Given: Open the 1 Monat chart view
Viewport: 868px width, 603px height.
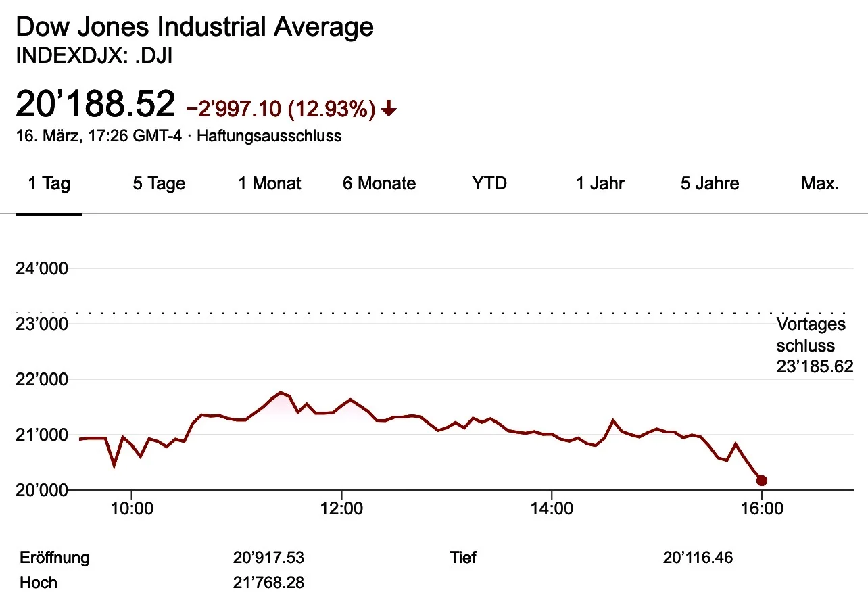Looking at the screenshot, I should click(x=269, y=183).
